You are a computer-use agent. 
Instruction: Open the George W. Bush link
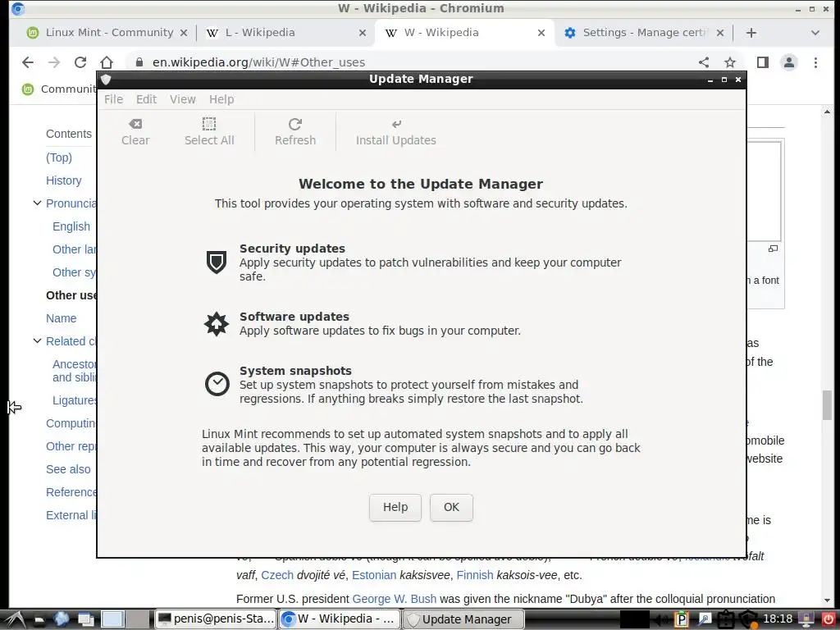(x=395, y=598)
